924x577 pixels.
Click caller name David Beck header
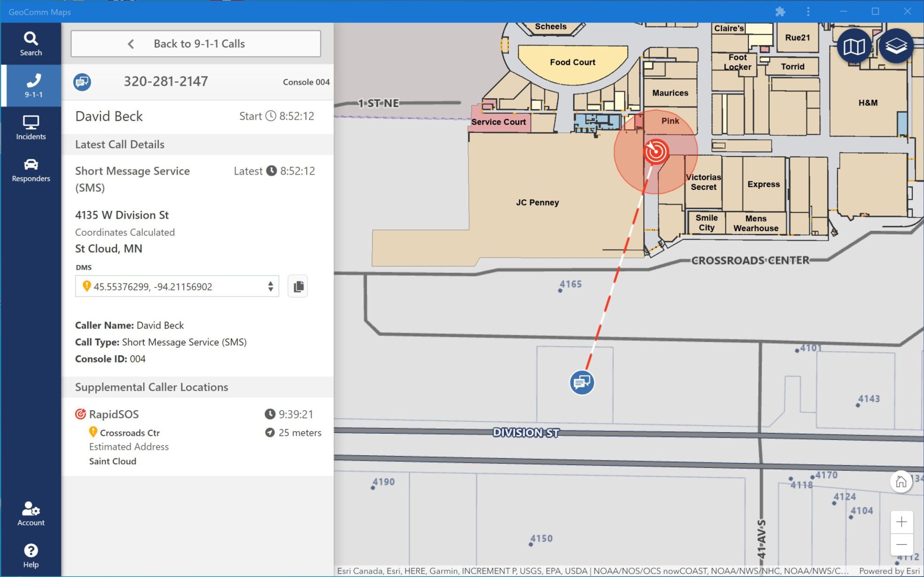(x=109, y=117)
